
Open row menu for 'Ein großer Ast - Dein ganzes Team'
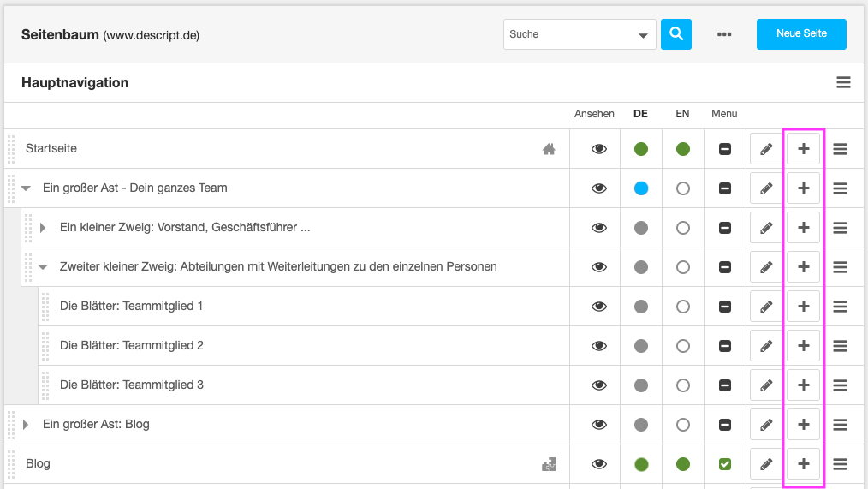(840, 188)
